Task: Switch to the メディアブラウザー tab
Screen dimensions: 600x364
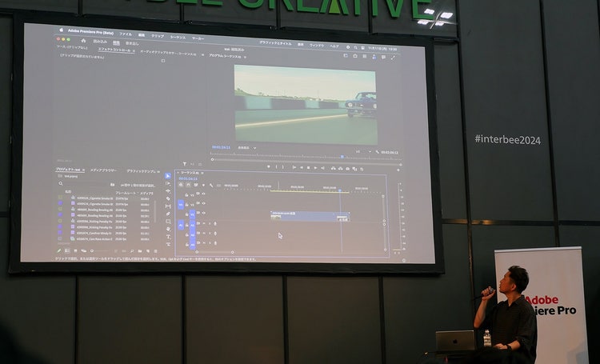Action: pyautogui.click(x=103, y=170)
